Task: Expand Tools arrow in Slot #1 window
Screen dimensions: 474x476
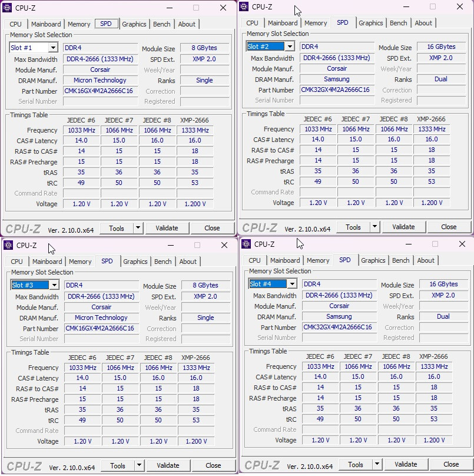Action: 138,227
